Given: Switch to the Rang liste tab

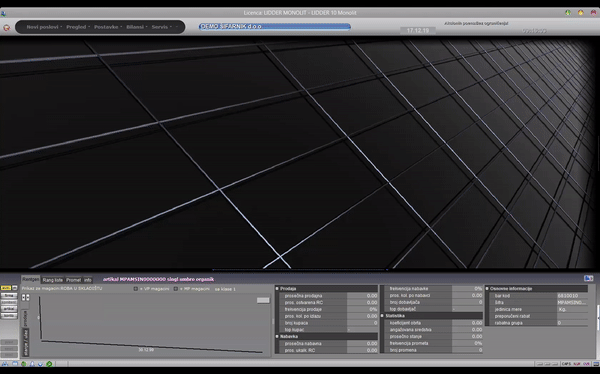Looking at the screenshot, I should (x=52, y=280).
